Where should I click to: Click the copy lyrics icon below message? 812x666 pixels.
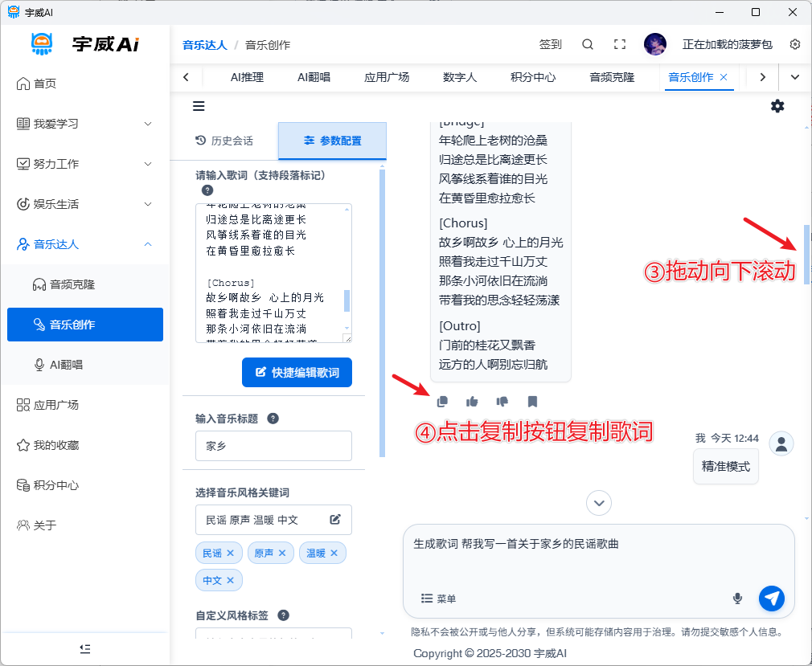click(x=441, y=402)
